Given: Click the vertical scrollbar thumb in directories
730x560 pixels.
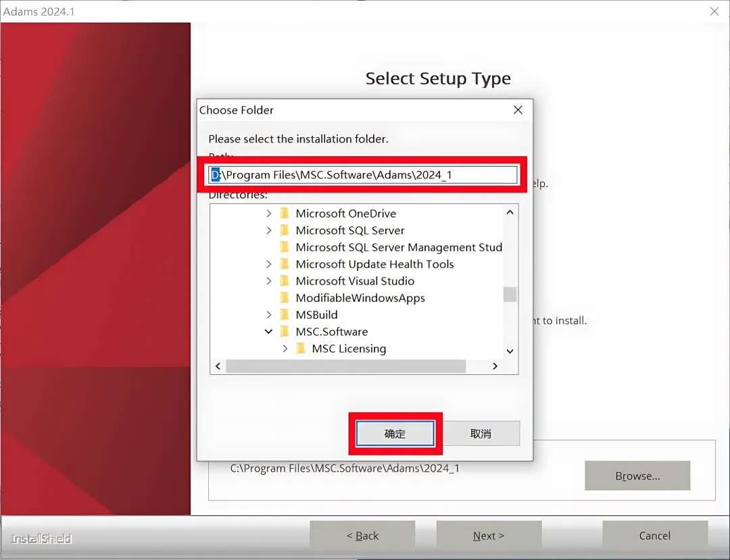Looking at the screenshot, I should (x=510, y=295).
